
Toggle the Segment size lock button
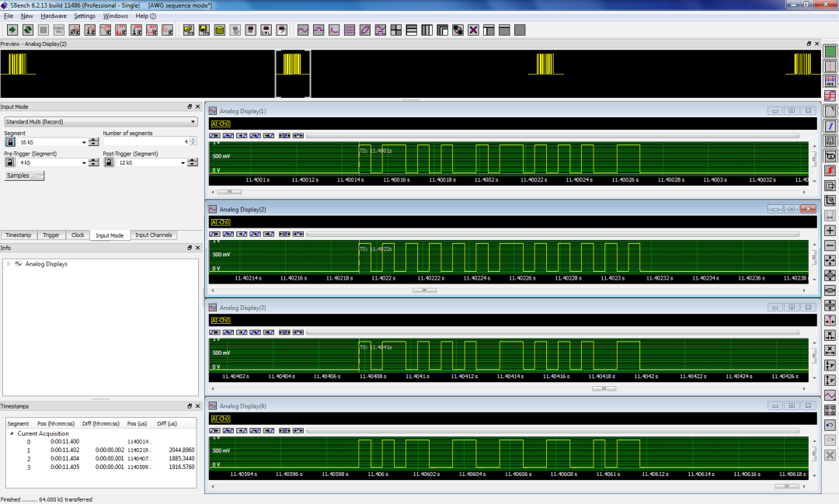click(x=10, y=142)
